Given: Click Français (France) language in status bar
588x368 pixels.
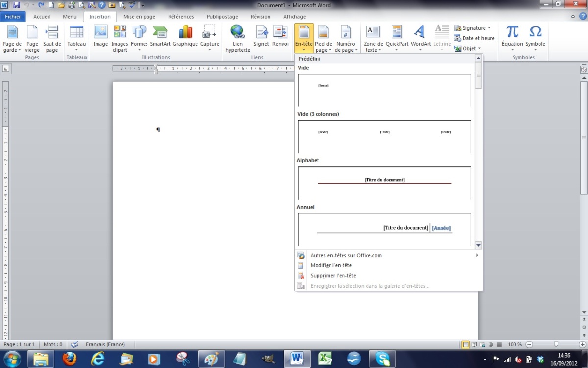Looking at the screenshot, I should pyautogui.click(x=105, y=344).
